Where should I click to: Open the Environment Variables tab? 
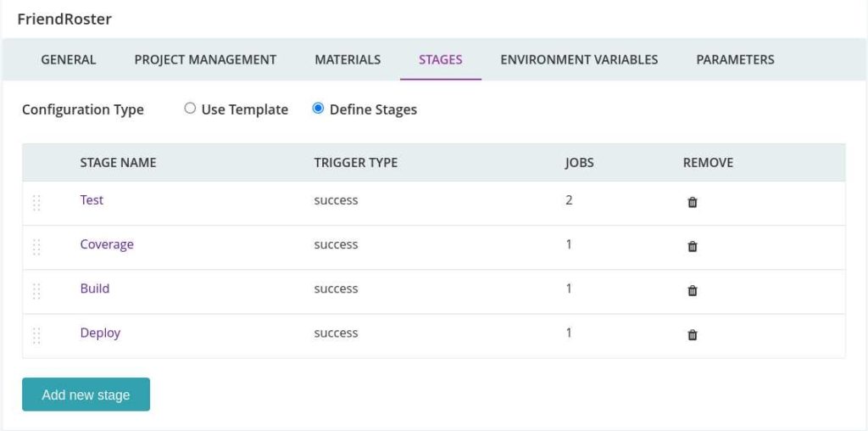click(x=579, y=60)
